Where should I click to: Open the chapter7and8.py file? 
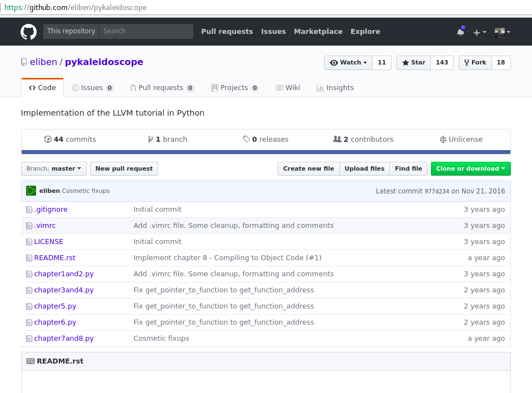[64, 339]
